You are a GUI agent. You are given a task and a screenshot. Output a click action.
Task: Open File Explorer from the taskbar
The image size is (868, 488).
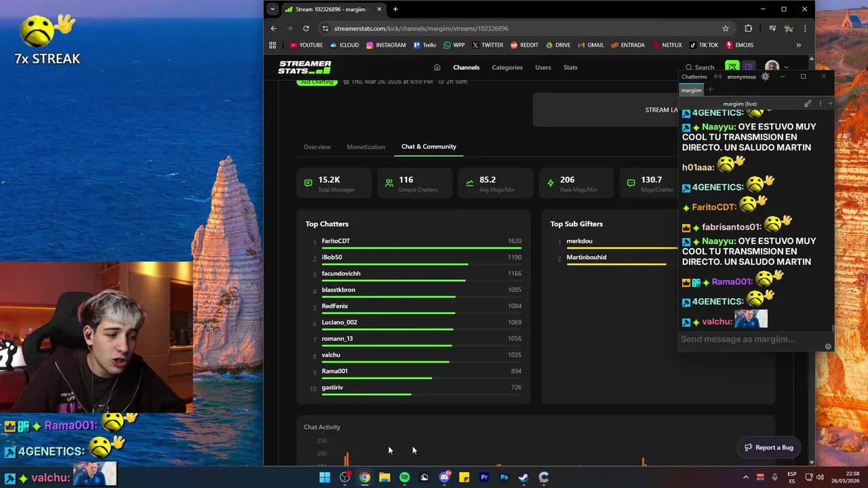coord(384,477)
